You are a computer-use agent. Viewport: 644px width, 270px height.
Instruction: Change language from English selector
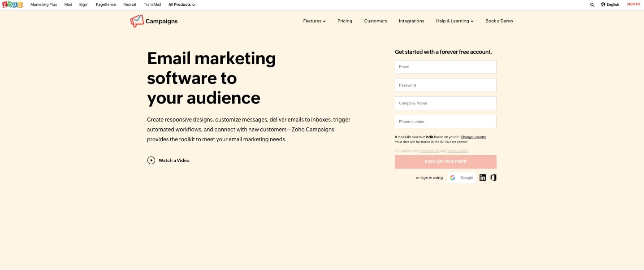[610, 4]
